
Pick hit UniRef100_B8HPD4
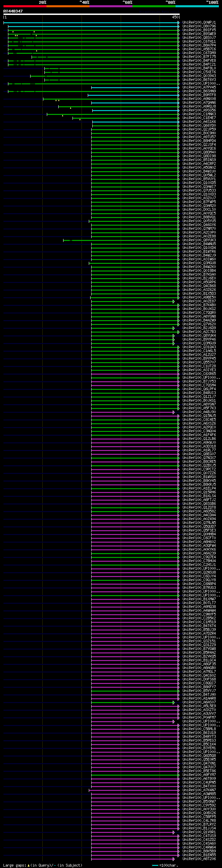[x=199, y=141]
